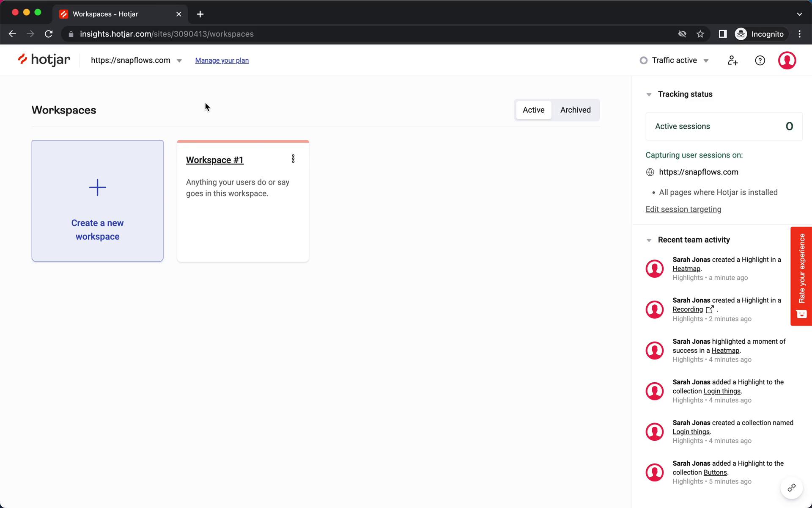This screenshot has height=508, width=812.
Task: Open the Traffic active dropdown arrow
Action: [x=706, y=61]
